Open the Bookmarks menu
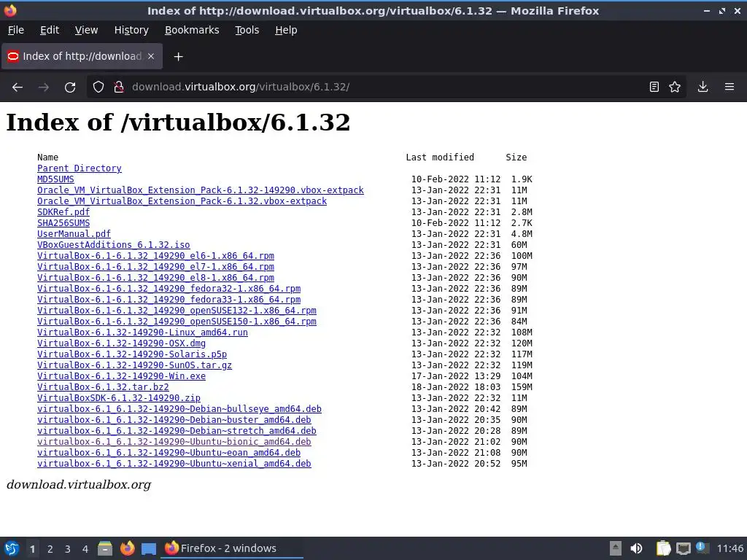747x560 pixels. [192, 30]
